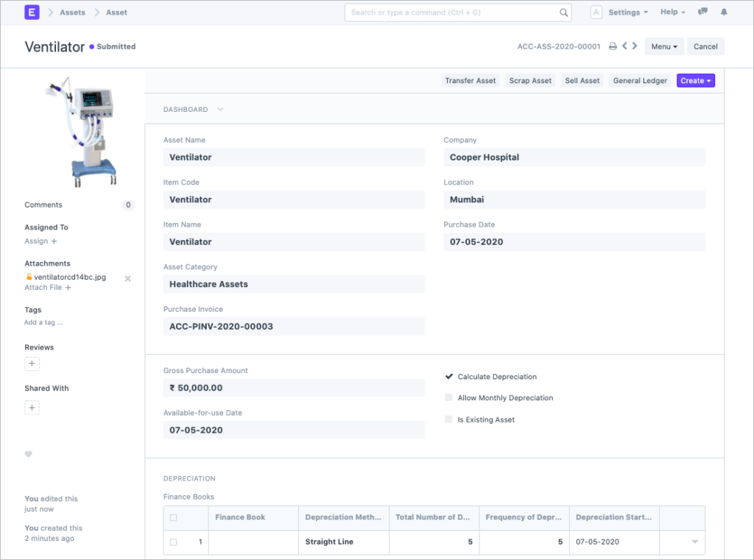This screenshot has width=754, height=560.
Task: Add a review with plus icon
Action: [32, 364]
